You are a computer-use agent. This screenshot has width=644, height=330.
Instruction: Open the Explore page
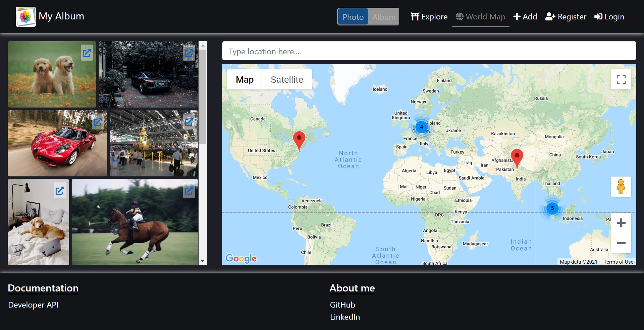429,17
